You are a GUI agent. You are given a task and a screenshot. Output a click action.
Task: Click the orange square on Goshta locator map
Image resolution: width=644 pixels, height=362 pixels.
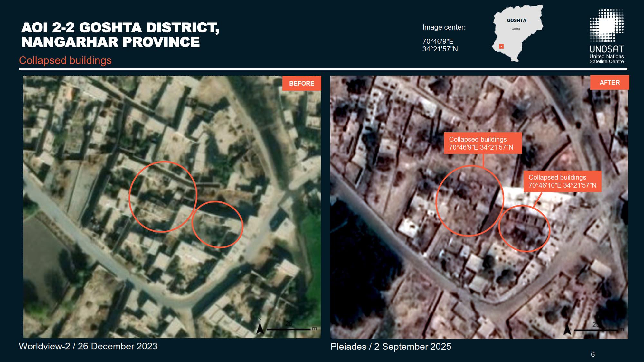click(501, 46)
